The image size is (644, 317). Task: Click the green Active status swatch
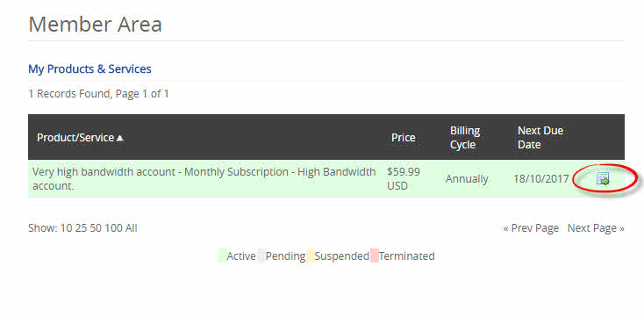222,256
